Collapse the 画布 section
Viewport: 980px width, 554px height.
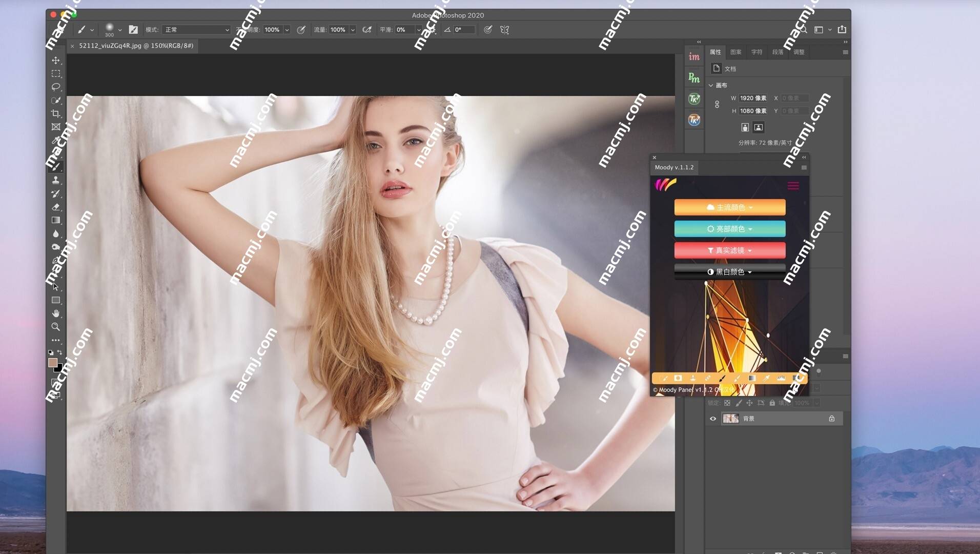tap(711, 85)
